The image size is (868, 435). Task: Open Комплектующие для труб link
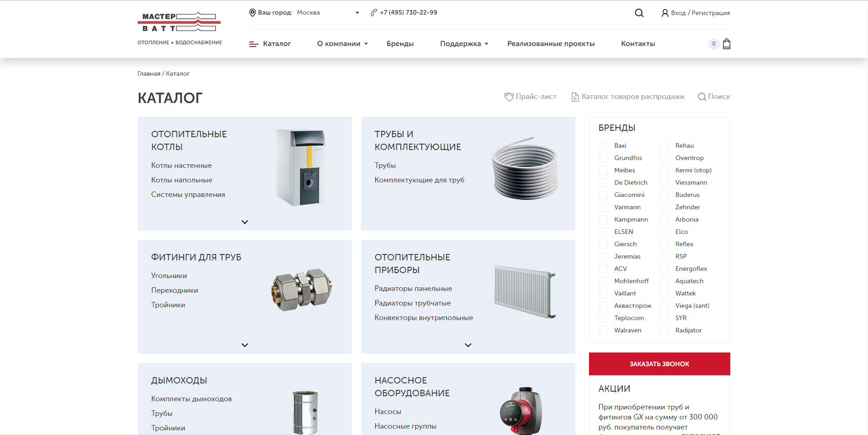point(419,180)
